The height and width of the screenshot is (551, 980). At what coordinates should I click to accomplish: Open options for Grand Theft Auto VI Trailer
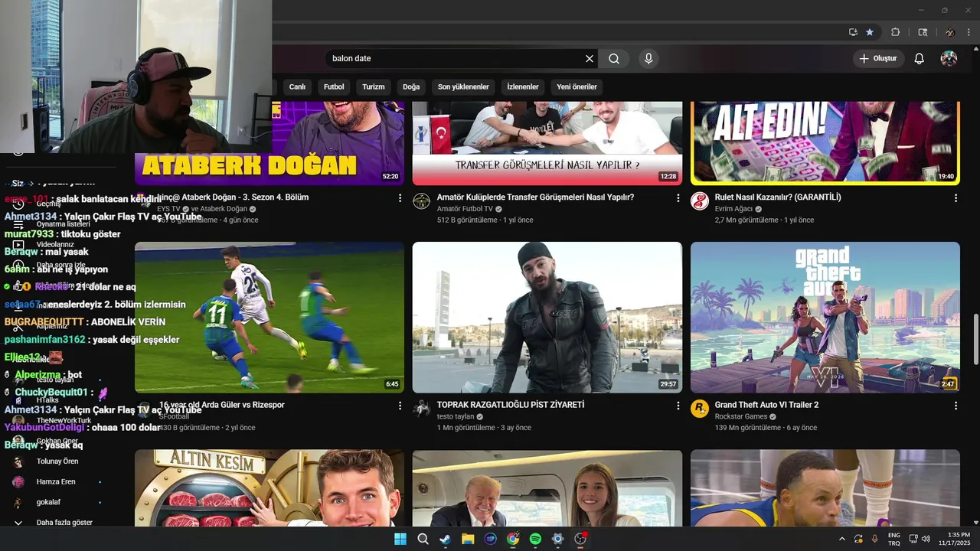pyautogui.click(x=955, y=405)
